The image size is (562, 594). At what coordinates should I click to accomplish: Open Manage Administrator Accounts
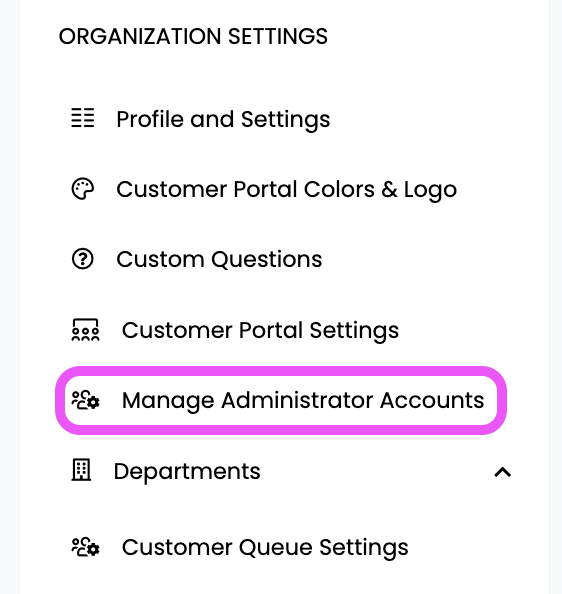click(303, 400)
